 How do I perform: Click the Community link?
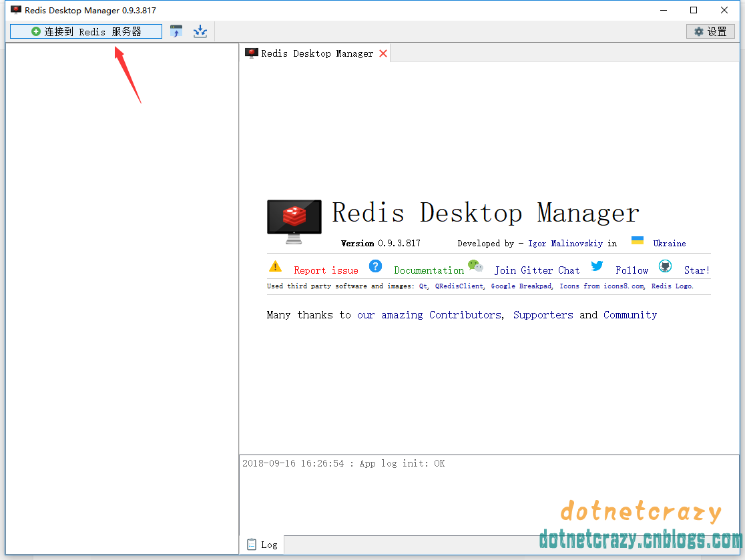tap(630, 315)
